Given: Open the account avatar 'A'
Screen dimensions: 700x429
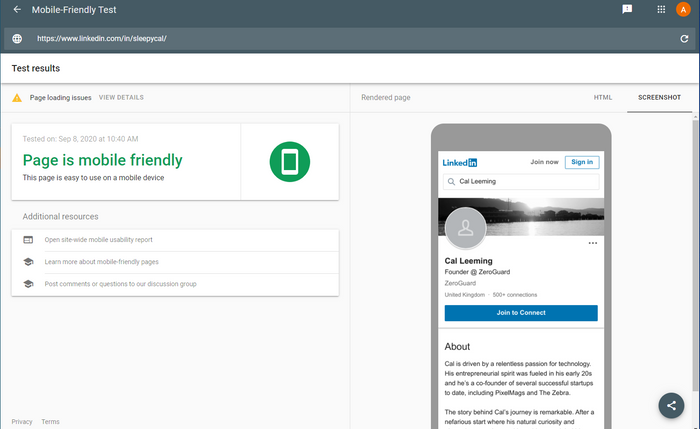Looking at the screenshot, I should (x=683, y=9).
